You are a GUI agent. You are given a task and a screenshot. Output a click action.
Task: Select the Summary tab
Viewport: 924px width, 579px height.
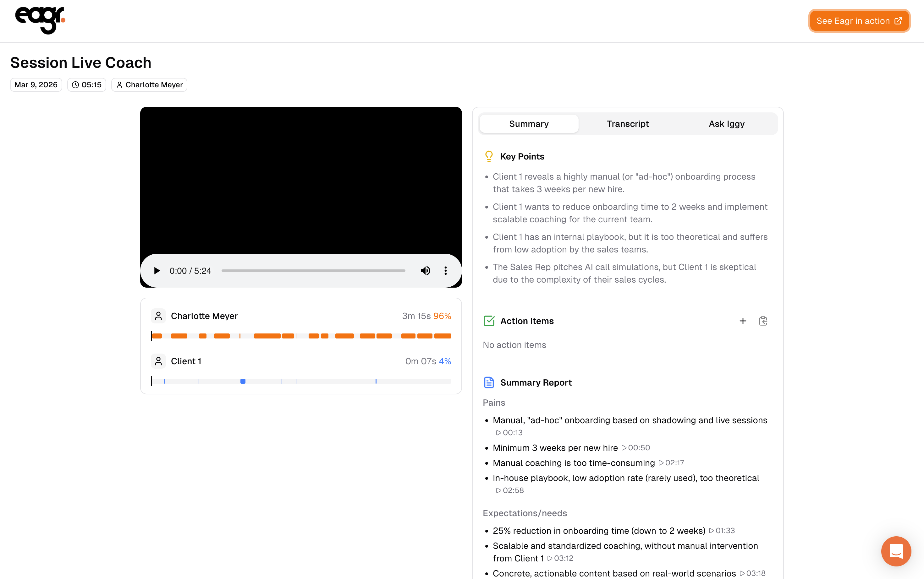[x=529, y=124]
